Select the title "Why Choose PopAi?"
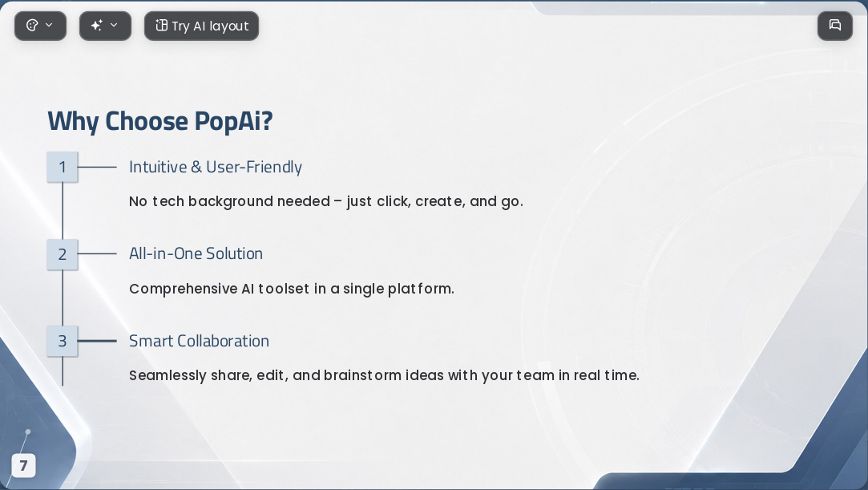This screenshot has height=490, width=868. tap(160, 121)
